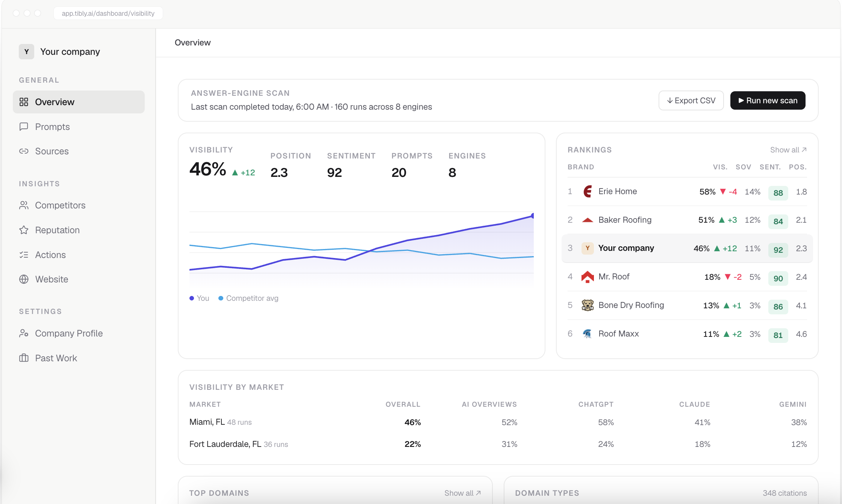Open the Your company workspace switcher
The image size is (842, 504).
click(x=60, y=51)
